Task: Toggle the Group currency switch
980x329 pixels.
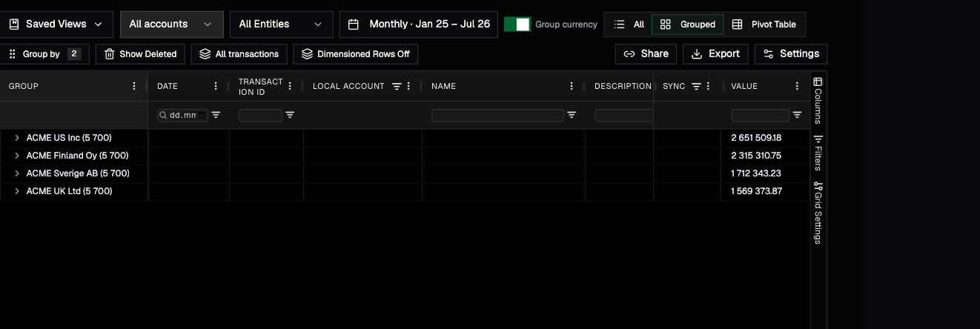Action: (517, 24)
